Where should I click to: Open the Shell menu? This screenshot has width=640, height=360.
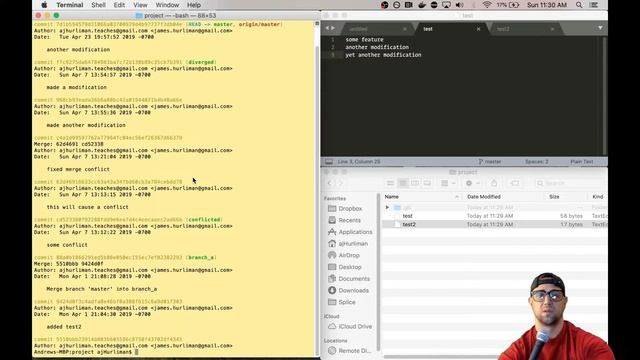(98, 5)
